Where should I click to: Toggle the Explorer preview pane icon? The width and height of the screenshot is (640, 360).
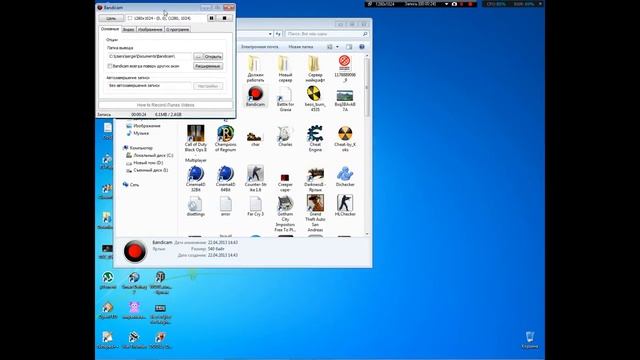coord(349,47)
